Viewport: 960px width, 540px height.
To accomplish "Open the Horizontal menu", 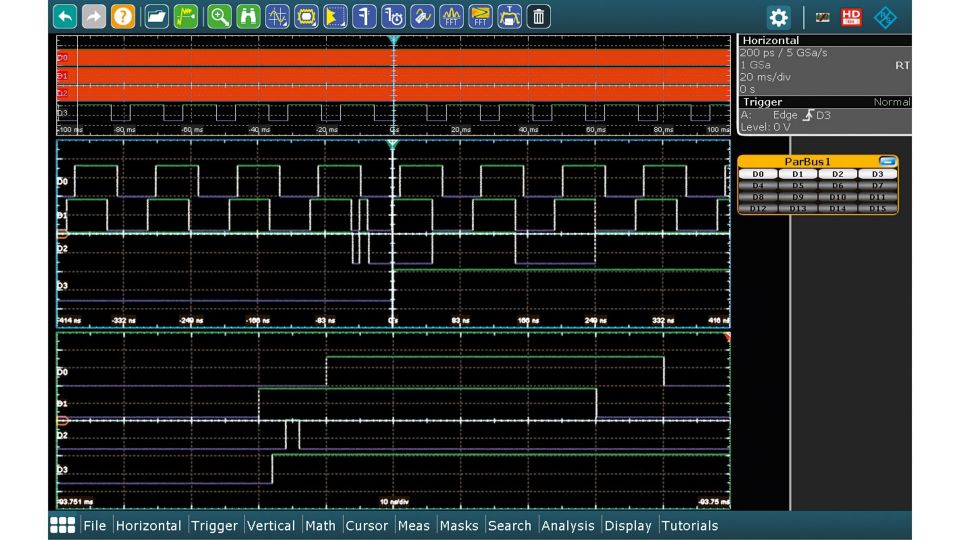I will click(148, 525).
